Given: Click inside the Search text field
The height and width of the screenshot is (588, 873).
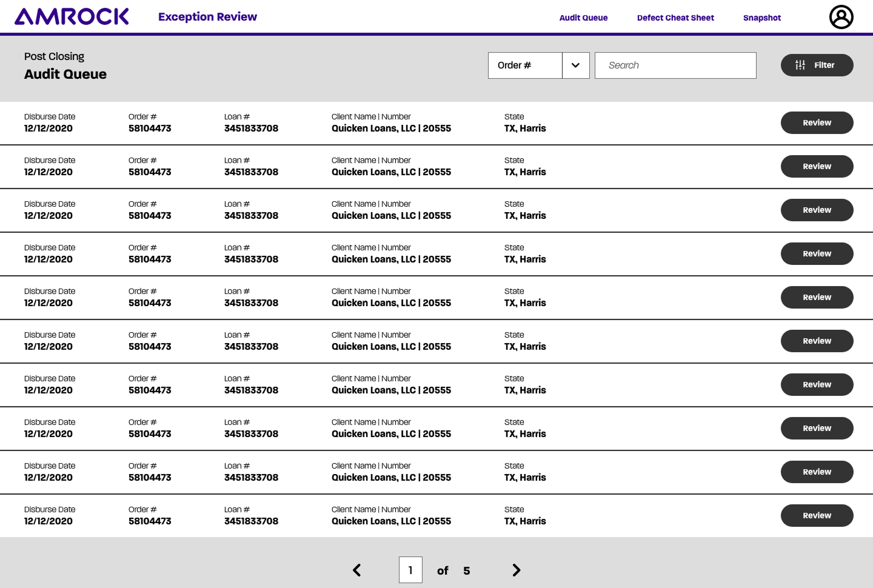Looking at the screenshot, I should (675, 65).
